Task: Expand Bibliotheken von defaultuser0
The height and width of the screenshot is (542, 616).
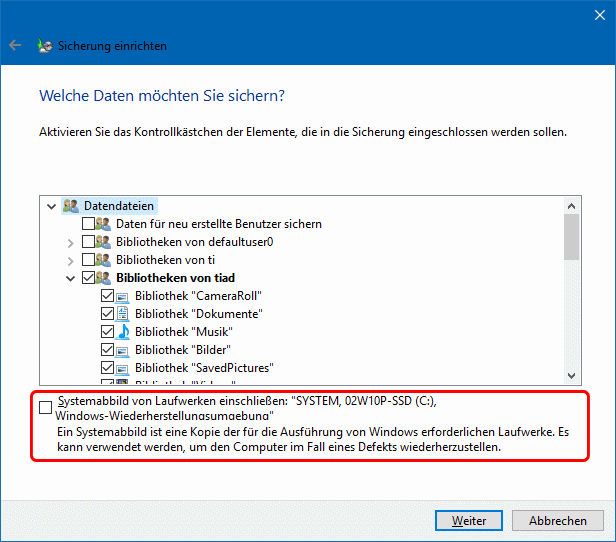Action: pos(70,242)
